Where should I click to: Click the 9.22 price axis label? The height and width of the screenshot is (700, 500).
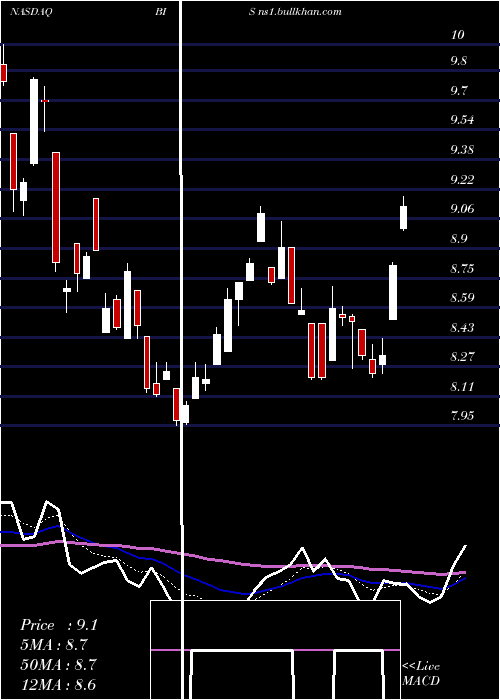(462, 180)
